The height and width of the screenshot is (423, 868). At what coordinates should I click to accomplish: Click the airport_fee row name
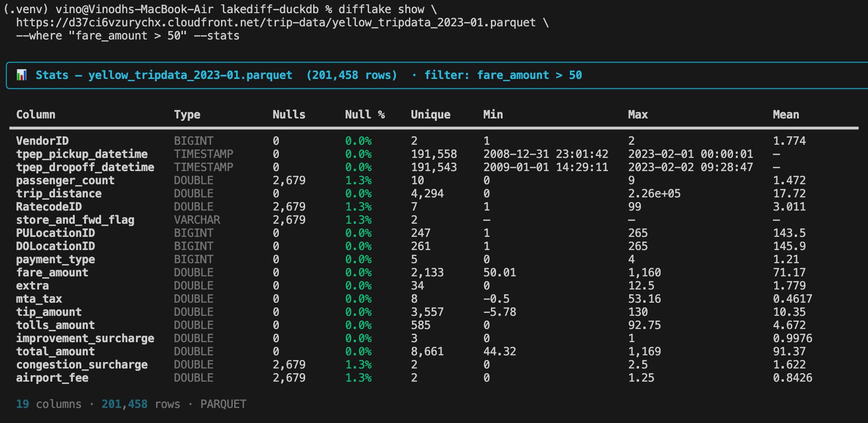pyautogui.click(x=52, y=378)
